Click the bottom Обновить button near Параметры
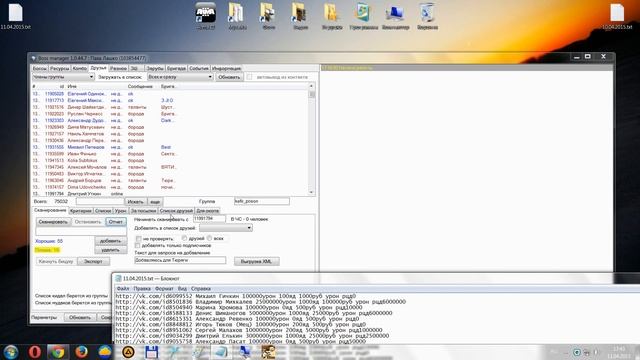The image size is (640, 360). (x=80, y=317)
